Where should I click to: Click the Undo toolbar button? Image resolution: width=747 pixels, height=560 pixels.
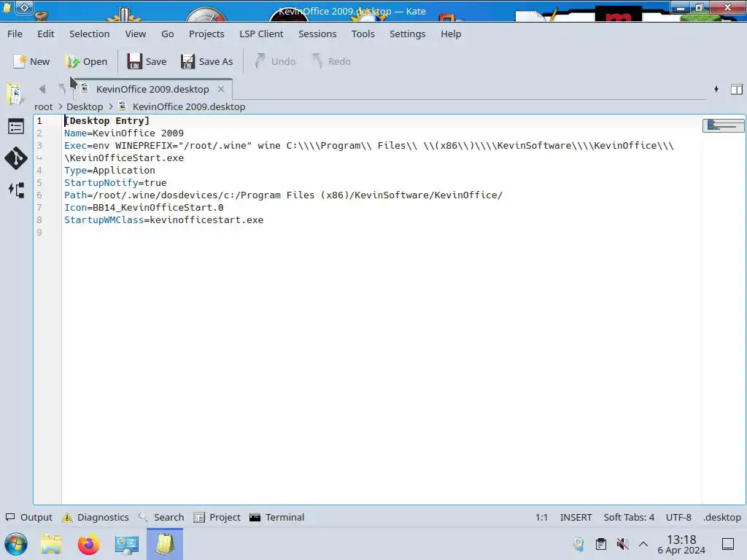pos(275,61)
